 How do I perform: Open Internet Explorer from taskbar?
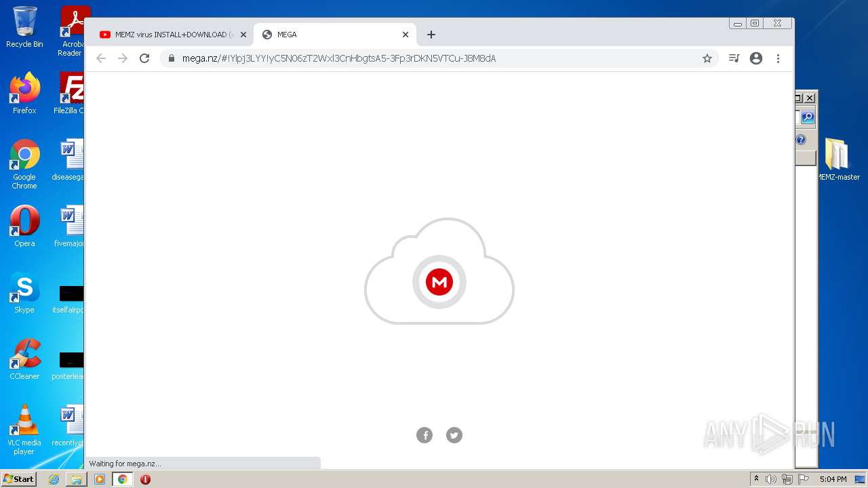[x=54, y=479]
